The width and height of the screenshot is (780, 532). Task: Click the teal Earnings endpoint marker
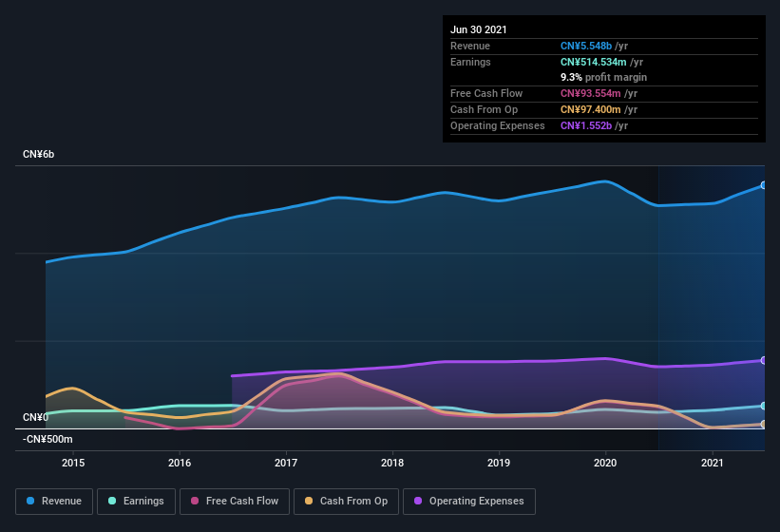point(764,406)
